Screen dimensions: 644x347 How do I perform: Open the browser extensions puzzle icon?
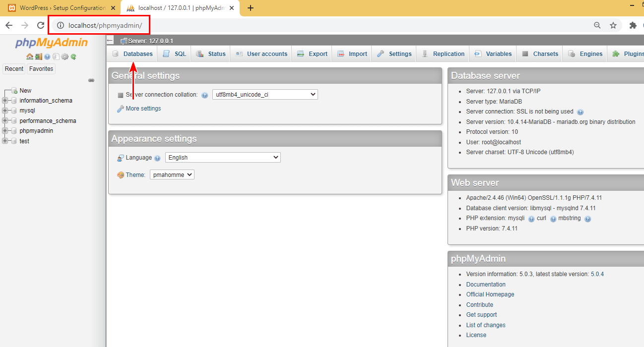pos(633,25)
